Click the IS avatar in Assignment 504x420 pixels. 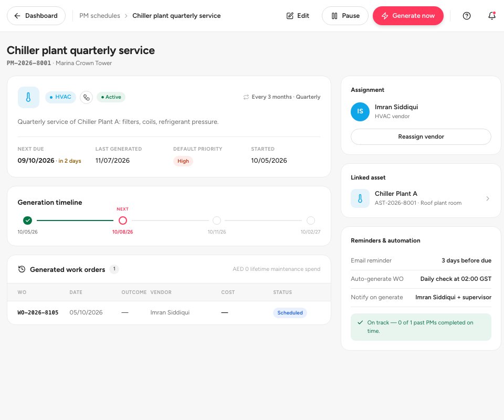[360, 111]
